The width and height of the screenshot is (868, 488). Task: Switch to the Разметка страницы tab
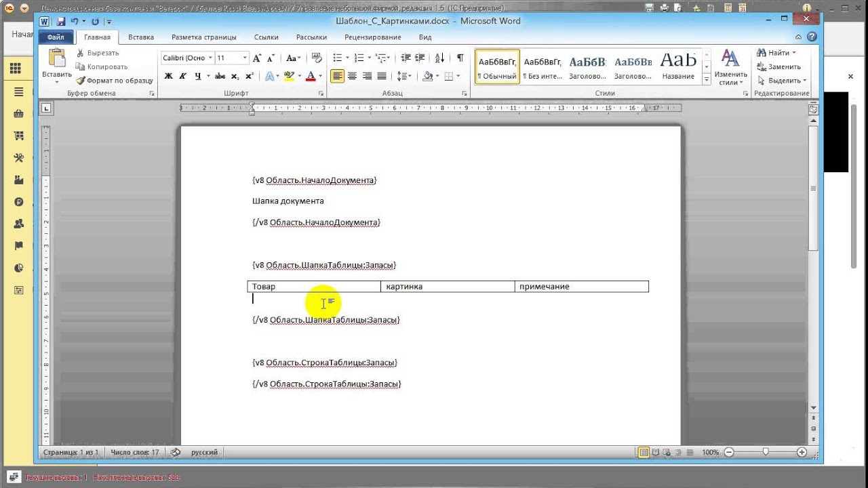204,37
